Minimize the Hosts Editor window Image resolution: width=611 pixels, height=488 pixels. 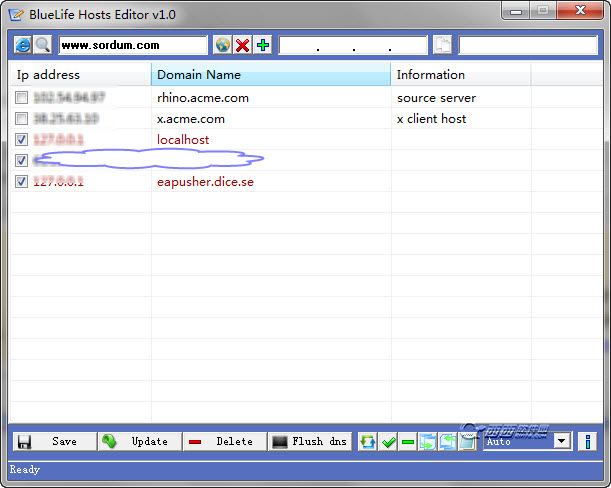(516, 10)
